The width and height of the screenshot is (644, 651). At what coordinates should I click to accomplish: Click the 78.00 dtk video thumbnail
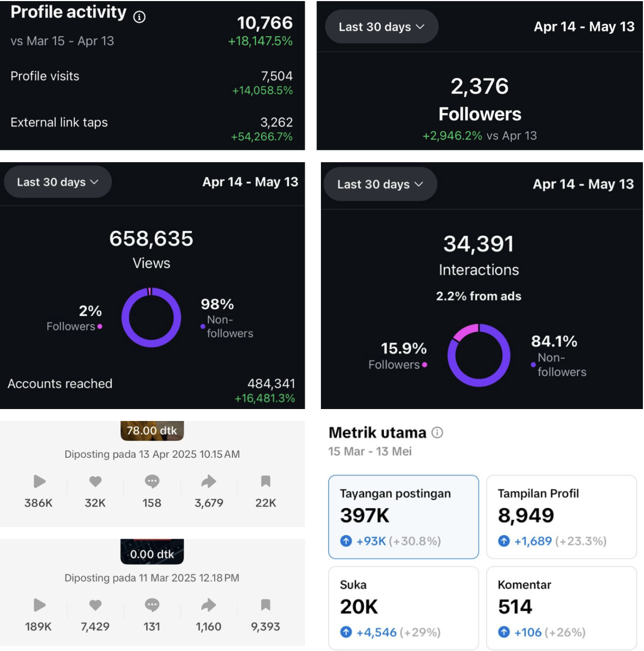tap(152, 431)
